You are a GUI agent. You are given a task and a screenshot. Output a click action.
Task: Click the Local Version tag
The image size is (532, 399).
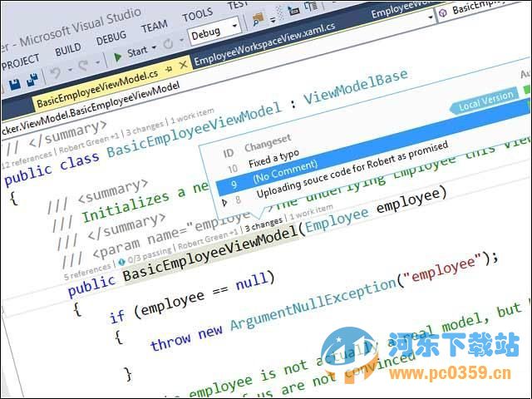[x=485, y=101]
